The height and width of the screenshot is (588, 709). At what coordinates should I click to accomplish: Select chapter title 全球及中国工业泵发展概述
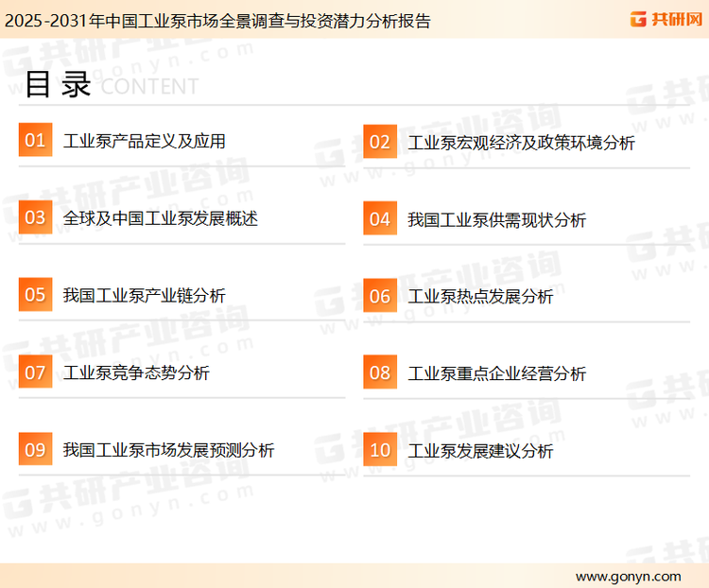point(161,218)
